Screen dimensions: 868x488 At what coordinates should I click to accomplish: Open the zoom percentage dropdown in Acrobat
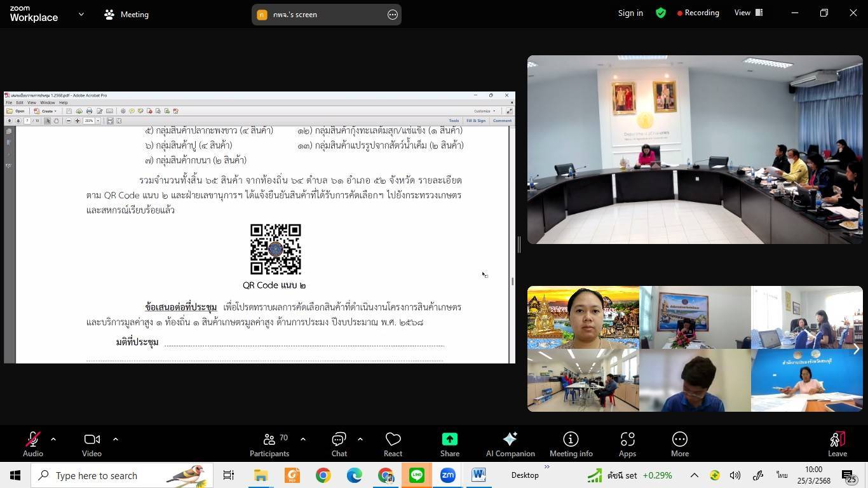98,121
